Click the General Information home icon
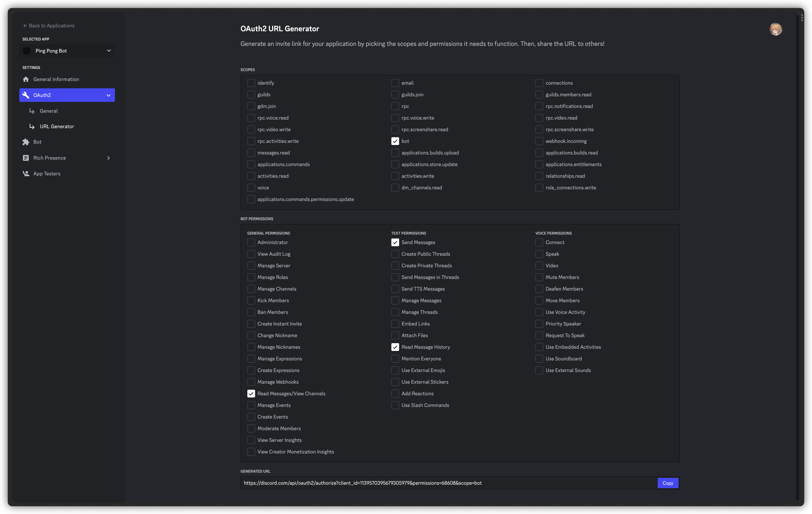This screenshot has width=812, height=514. [26, 79]
